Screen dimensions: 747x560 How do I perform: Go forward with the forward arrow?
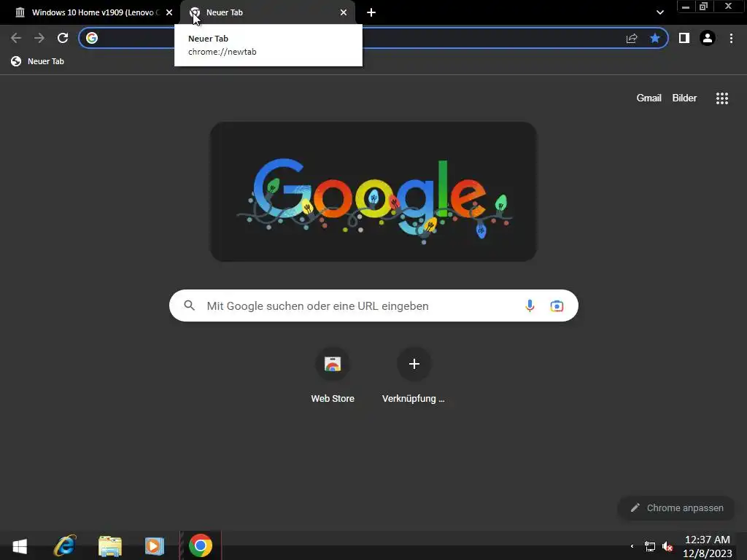[39, 38]
